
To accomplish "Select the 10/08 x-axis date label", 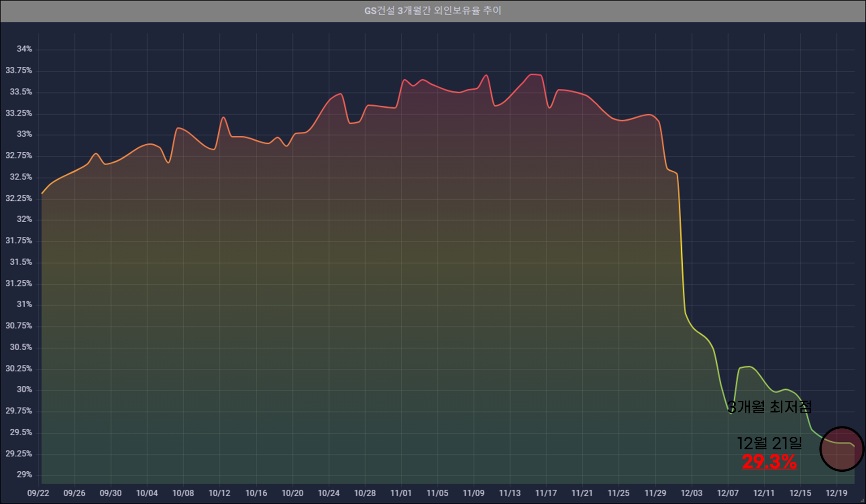I will [x=183, y=493].
